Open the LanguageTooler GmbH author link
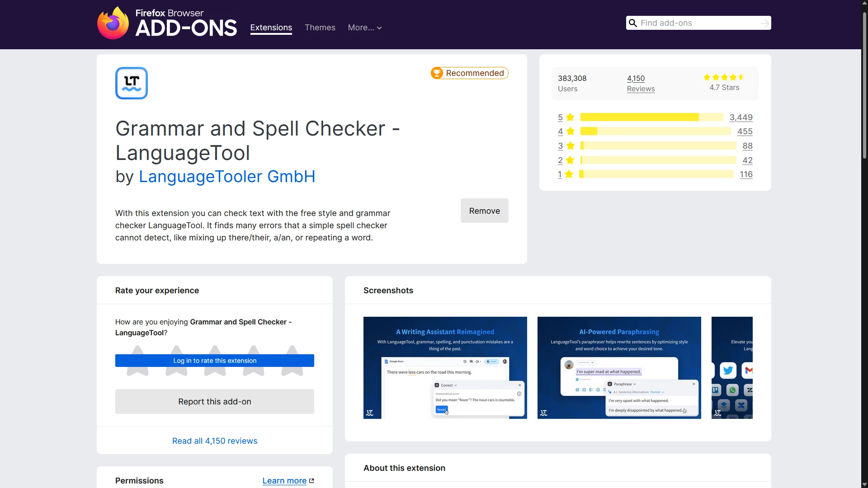The image size is (868, 488). 227,177
